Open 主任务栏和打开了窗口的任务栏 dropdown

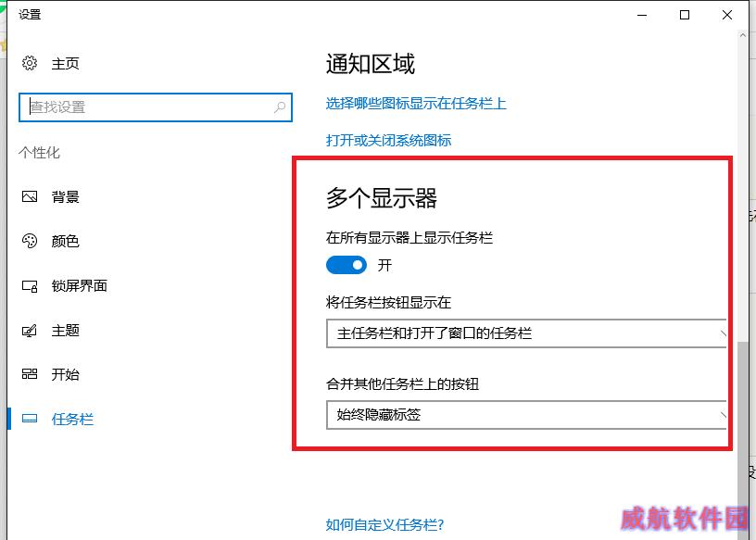coord(526,333)
